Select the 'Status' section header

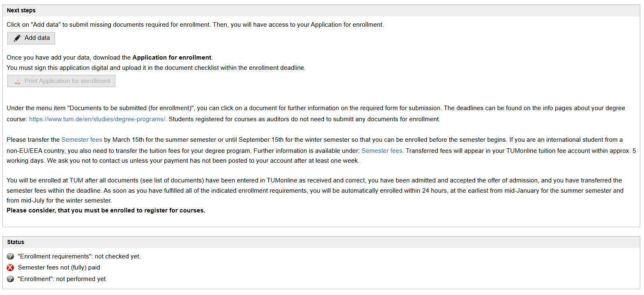[x=321, y=242]
